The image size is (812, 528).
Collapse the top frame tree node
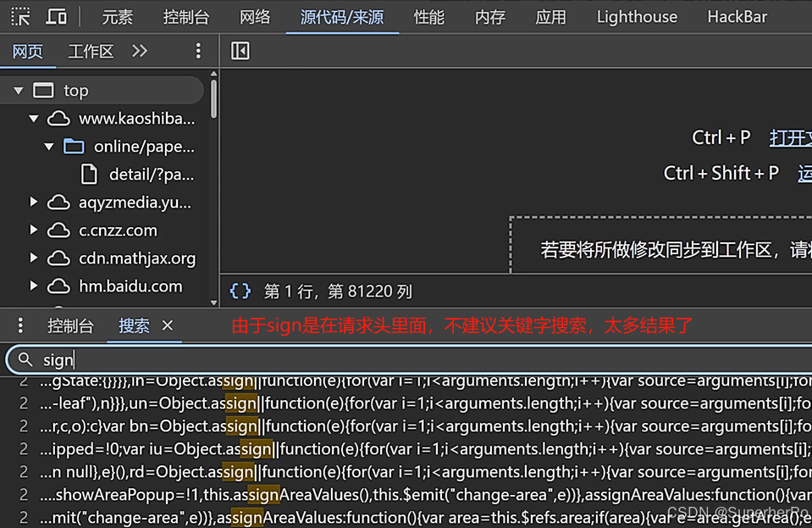click(x=19, y=91)
